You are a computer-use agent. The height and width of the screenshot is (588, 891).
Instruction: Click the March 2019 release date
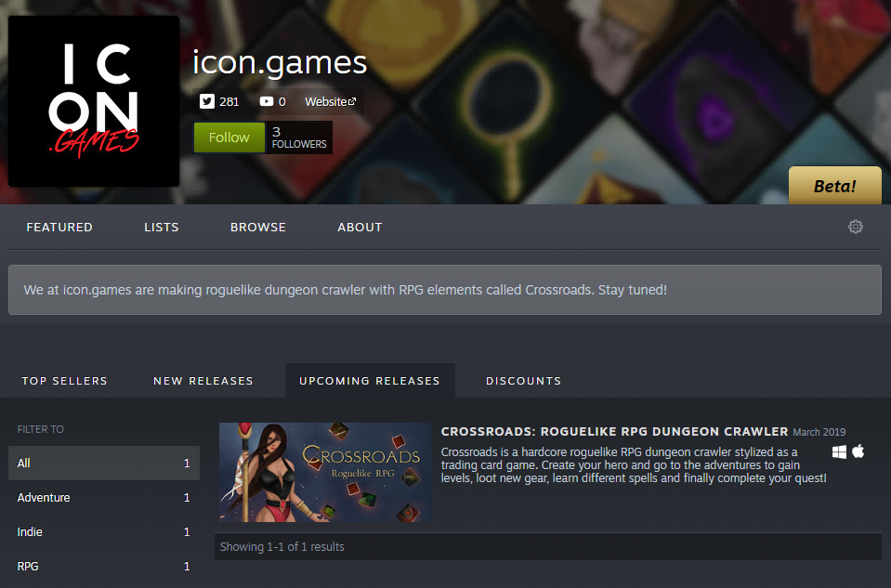tap(819, 432)
